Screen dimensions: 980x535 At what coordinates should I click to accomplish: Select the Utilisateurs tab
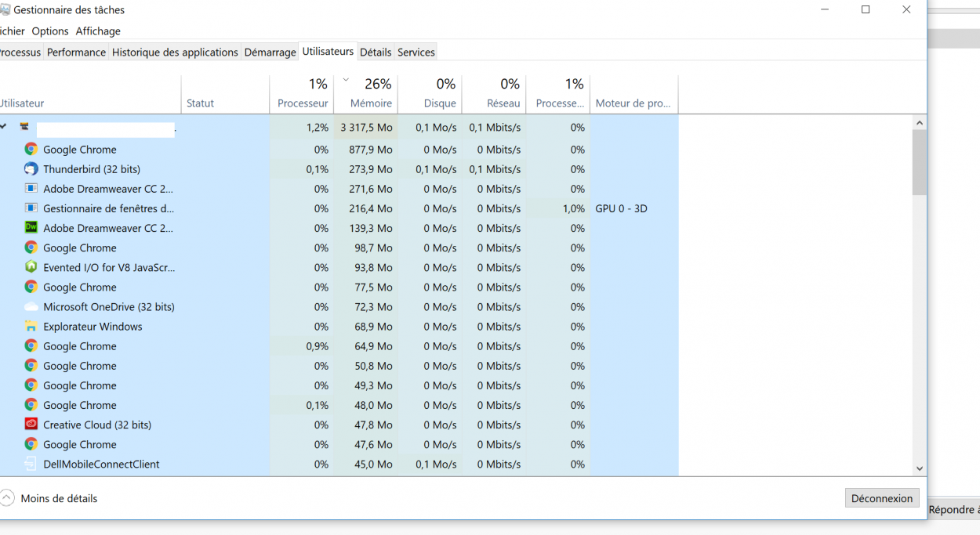pyautogui.click(x=328, y=51)
